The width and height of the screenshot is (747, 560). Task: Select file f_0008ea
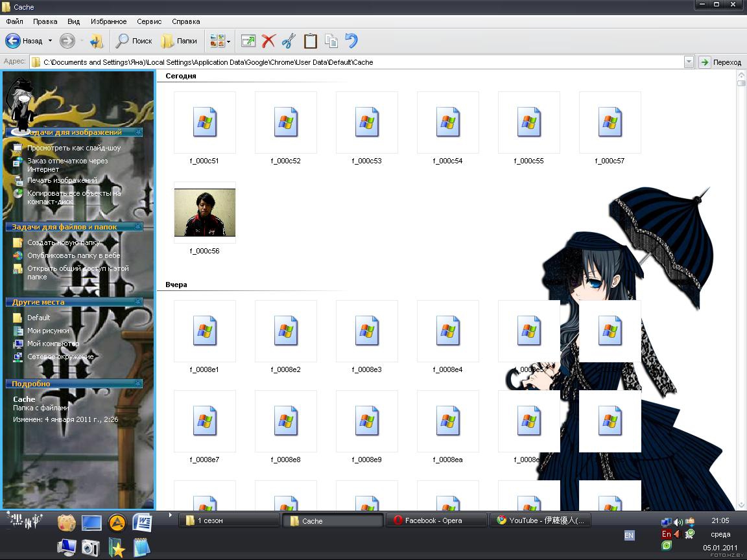[x=448, y=427]
